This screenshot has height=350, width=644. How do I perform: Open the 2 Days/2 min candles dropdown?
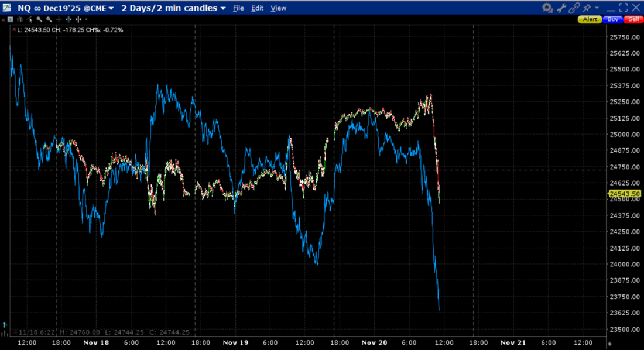tap(222, 8)
